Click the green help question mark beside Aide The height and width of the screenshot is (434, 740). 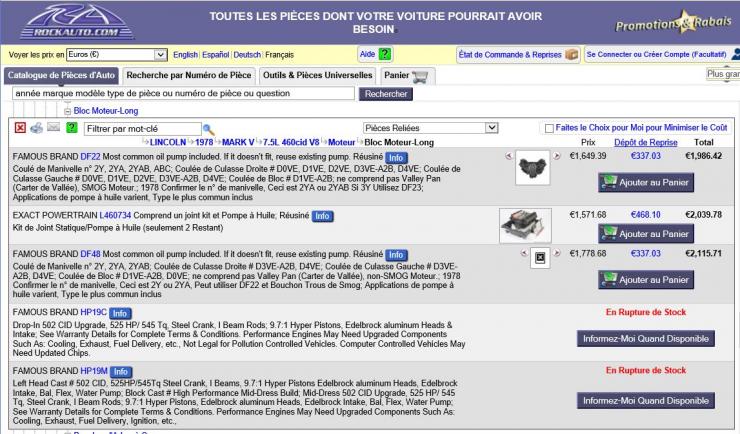pyautogui.click(x=385, y=54)
